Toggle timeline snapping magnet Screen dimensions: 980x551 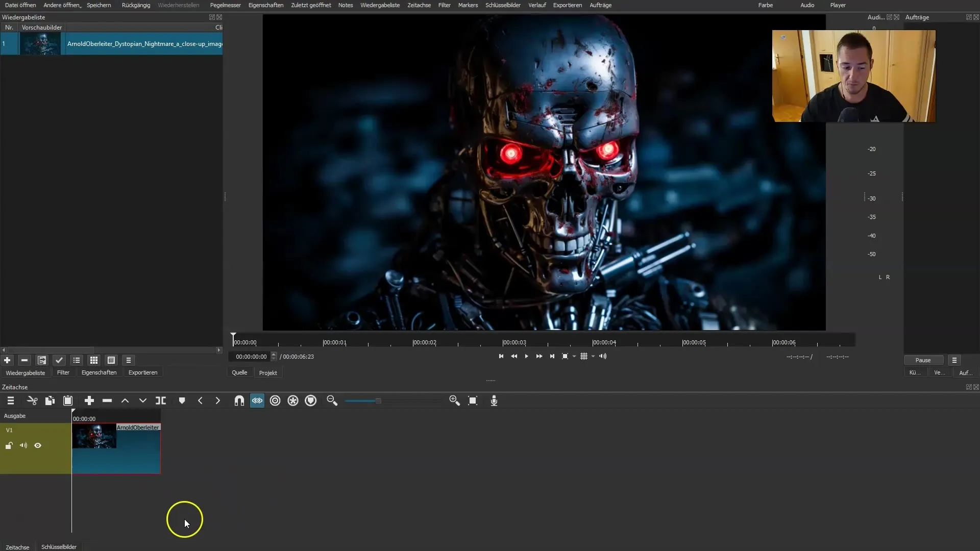[x=239, y=401]
